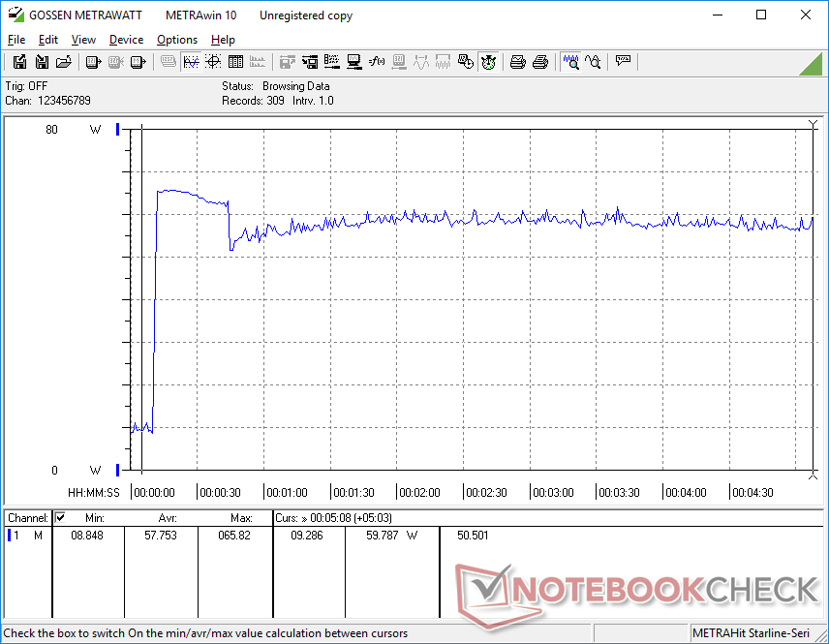Click the grayed device parameter meter icon
The height and width of the screenshot is (644, 829).
point(399,62)
